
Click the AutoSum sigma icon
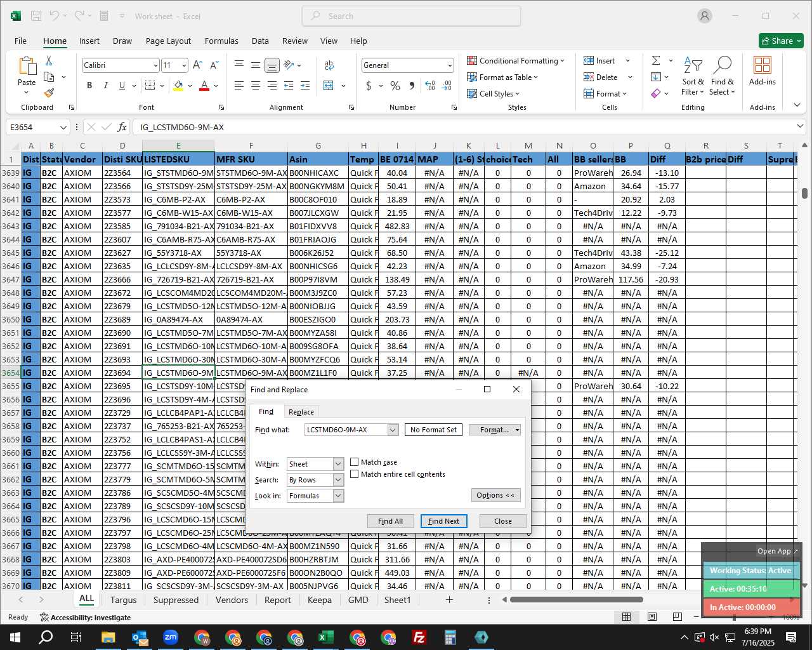pos(656,60)
